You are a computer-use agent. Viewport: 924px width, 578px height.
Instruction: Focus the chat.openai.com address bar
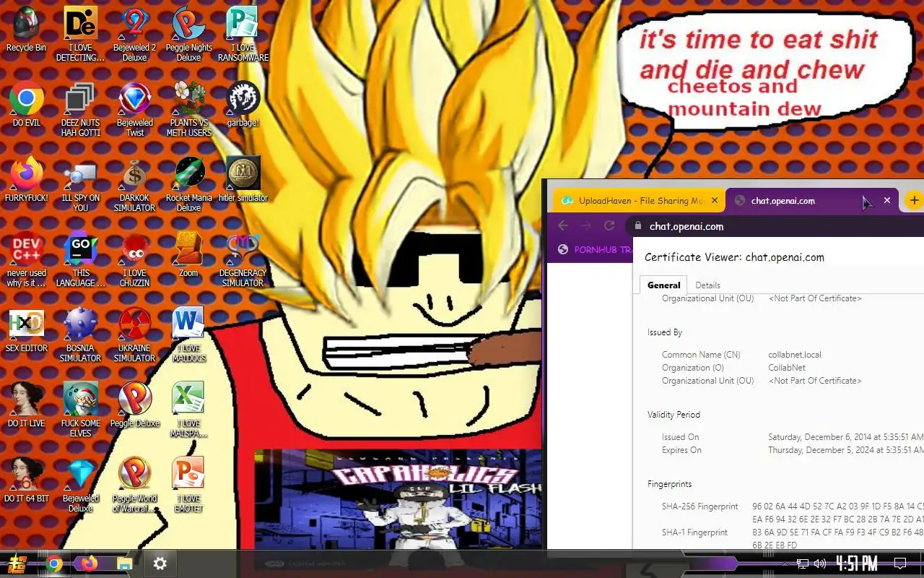(776, 226)
